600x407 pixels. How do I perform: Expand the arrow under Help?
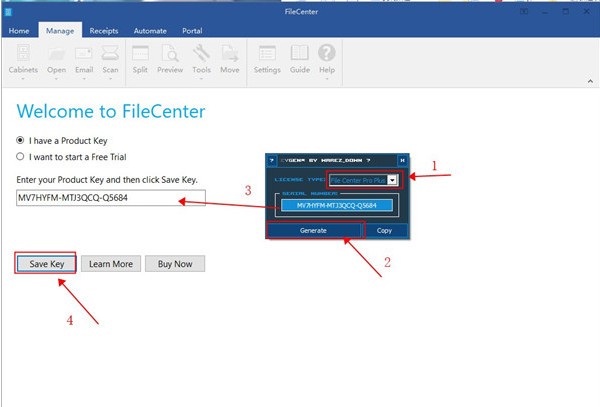(x=327, y=79)
